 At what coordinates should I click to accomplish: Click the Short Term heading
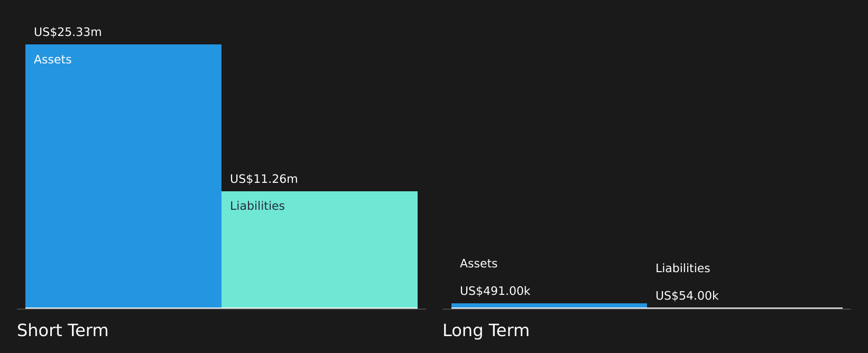[x=62, y=330]
